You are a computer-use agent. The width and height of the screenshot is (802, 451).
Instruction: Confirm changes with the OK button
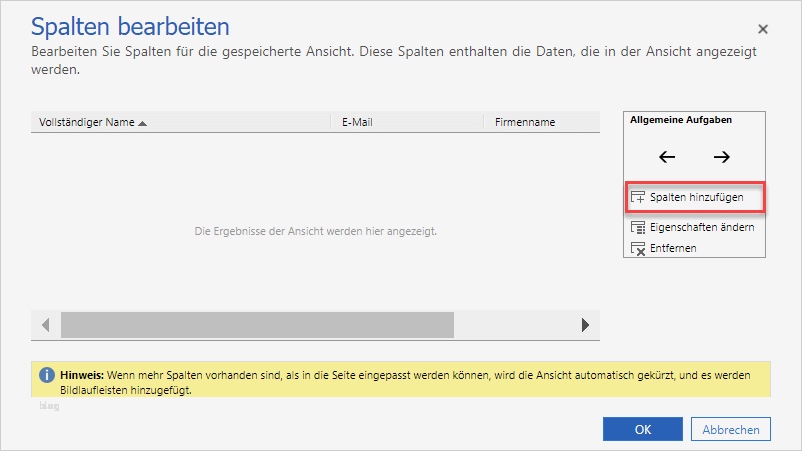642,430
